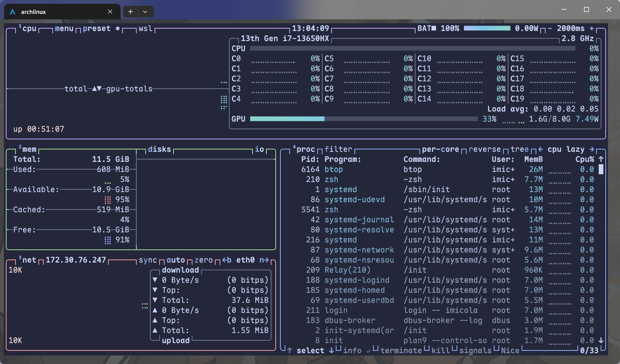Switch to next network interface with n arrow
This screenshot has height=364, width=620.
coord(264,260)
